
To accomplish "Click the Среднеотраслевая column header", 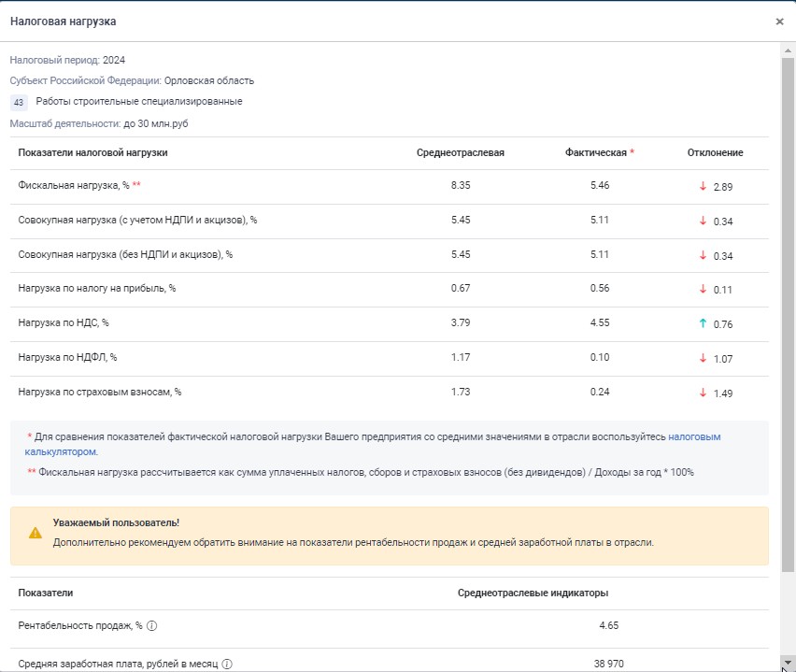I will pyautogui.click(x=460, y=152).
